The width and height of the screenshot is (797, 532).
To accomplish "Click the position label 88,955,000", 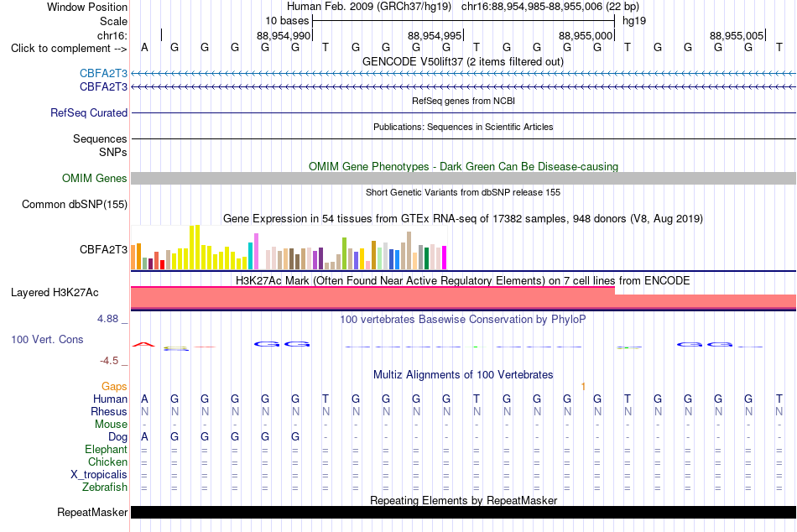I will coord(585,35).
